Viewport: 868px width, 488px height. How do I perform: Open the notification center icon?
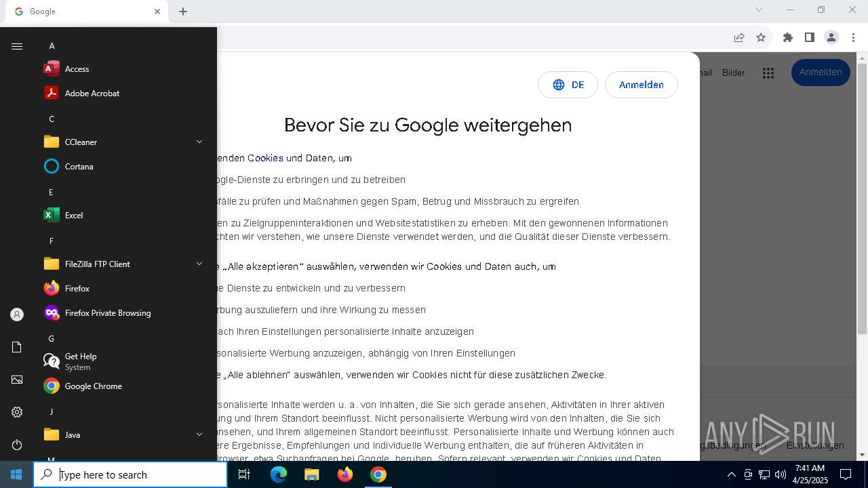coord(846,474)
